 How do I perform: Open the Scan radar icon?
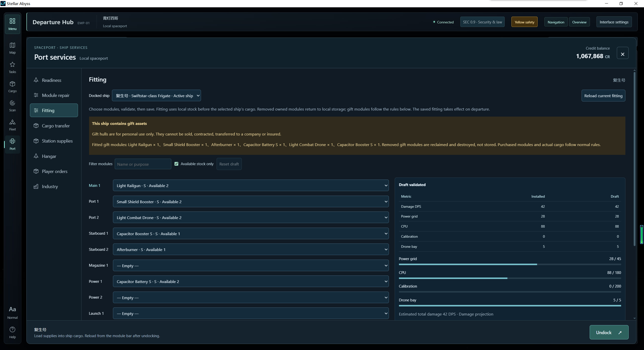[x=12, y=106]
